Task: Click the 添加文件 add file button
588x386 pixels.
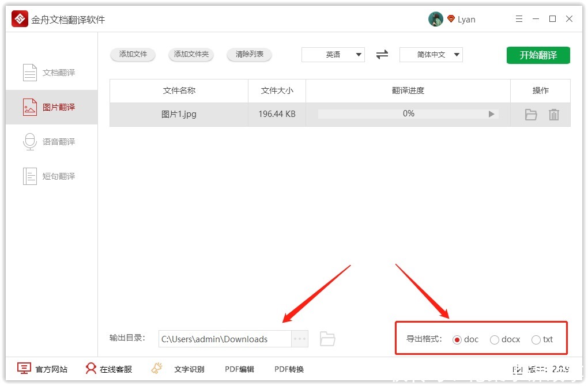Action: (133, 55)
